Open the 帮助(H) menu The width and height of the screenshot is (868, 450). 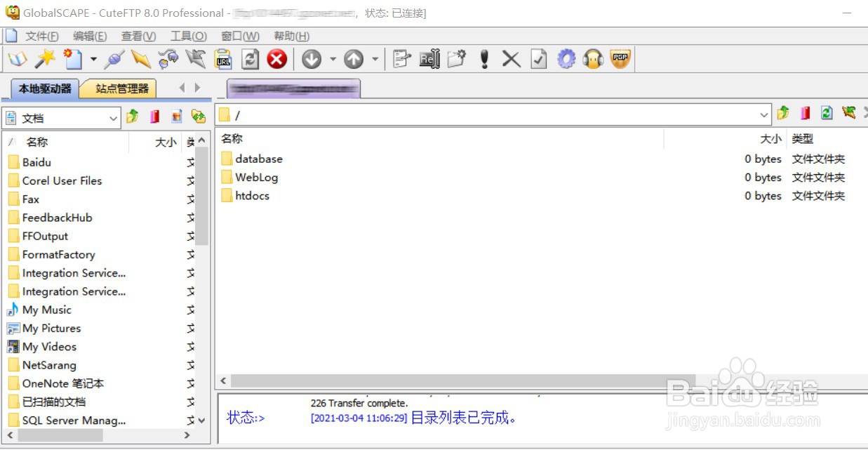click(x=291, y=36)
